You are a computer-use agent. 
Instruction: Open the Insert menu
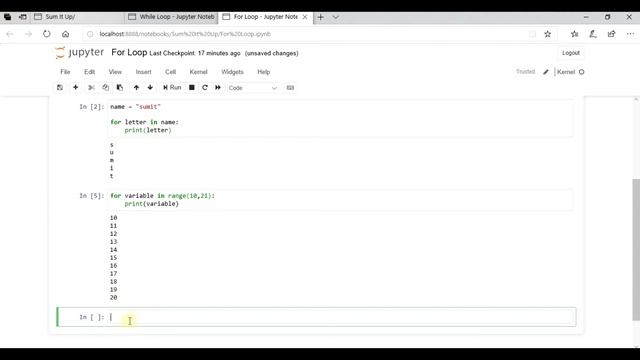pos(143,72)
